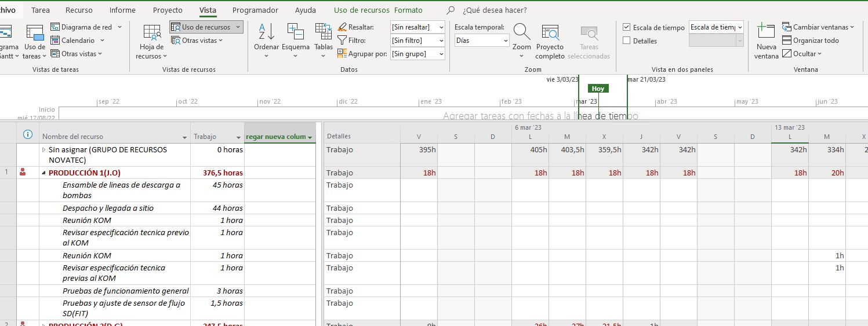This screenshot has height=326, width=868.
Task: Click the info indicator column header
Action: coord(27,135)
